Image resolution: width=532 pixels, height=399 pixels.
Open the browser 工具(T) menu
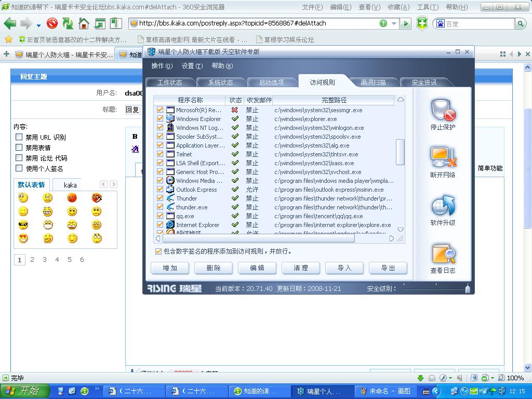click(428, 7)
